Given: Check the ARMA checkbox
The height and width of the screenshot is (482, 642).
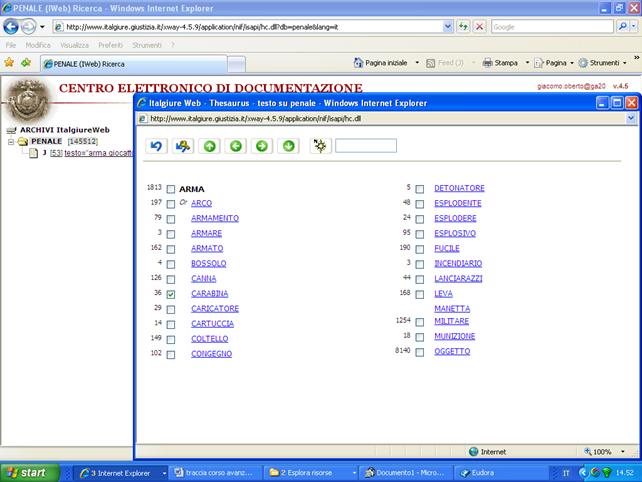Looking at the screenshot, I should pyautogui.click(x=171, y=189).
